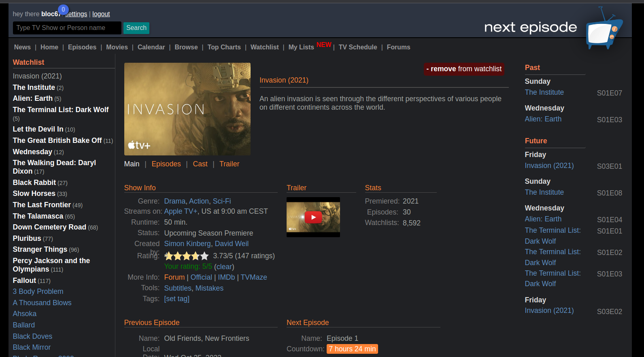Open the Movies menu item
644x357 pixels.
[x=117, y=47]
